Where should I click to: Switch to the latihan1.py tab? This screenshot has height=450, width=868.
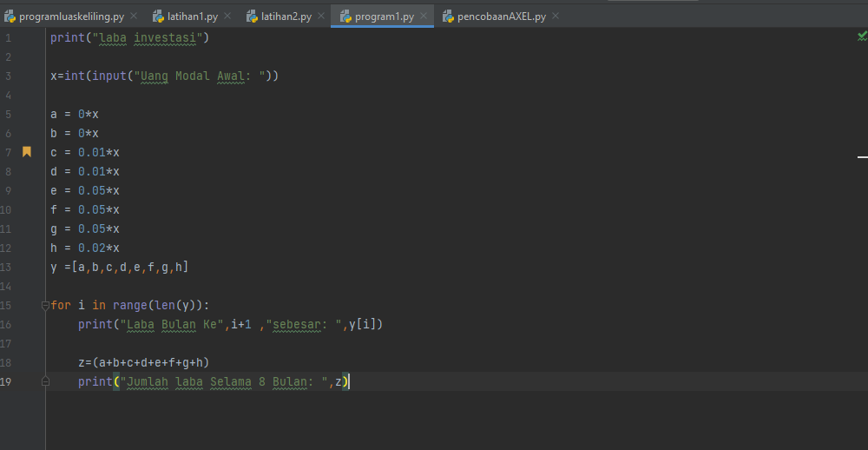coord(193,17)
